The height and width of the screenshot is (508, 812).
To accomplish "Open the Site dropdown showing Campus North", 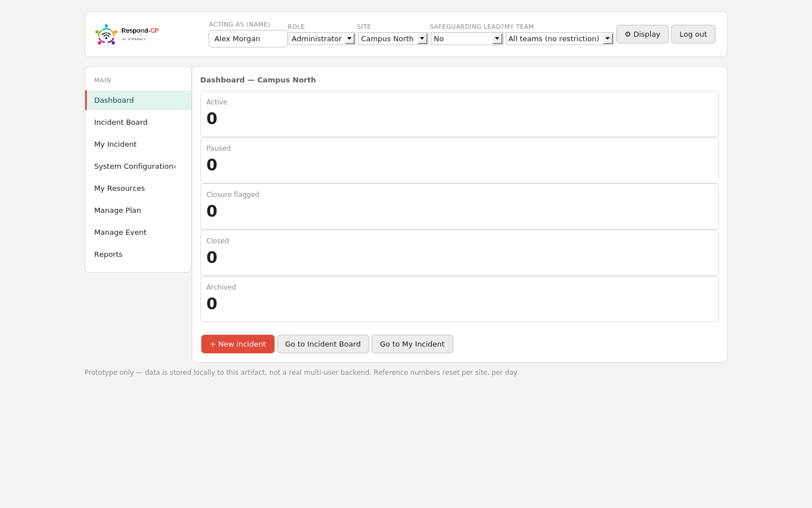I will coord(393,38).
